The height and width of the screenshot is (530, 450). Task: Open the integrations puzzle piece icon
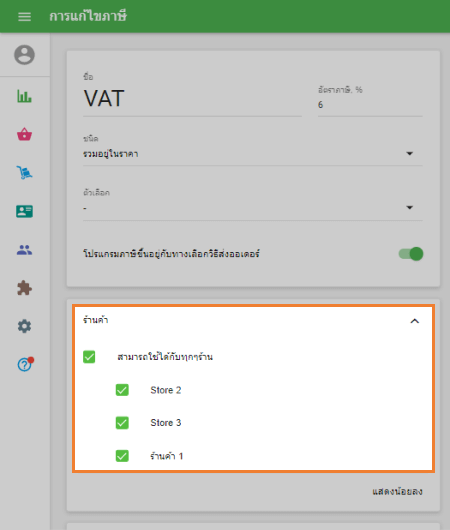click(24, 288)
